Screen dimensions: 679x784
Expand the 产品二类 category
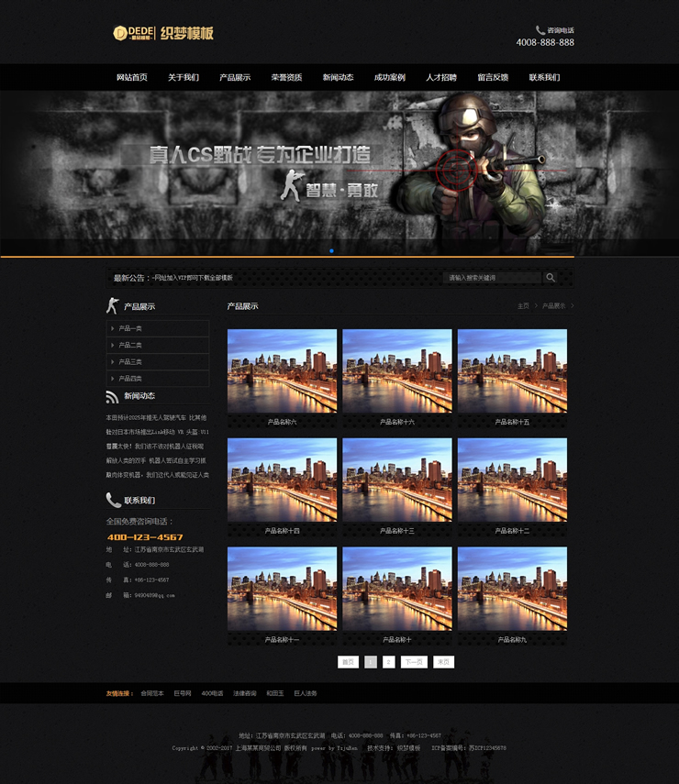click(x=130, y=345)
